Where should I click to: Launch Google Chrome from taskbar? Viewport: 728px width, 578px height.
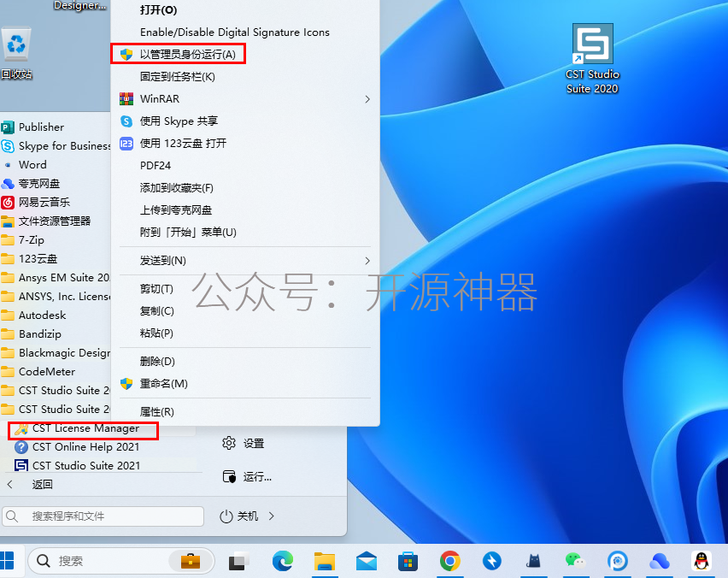pyautogui.click(x=450, y=561)
